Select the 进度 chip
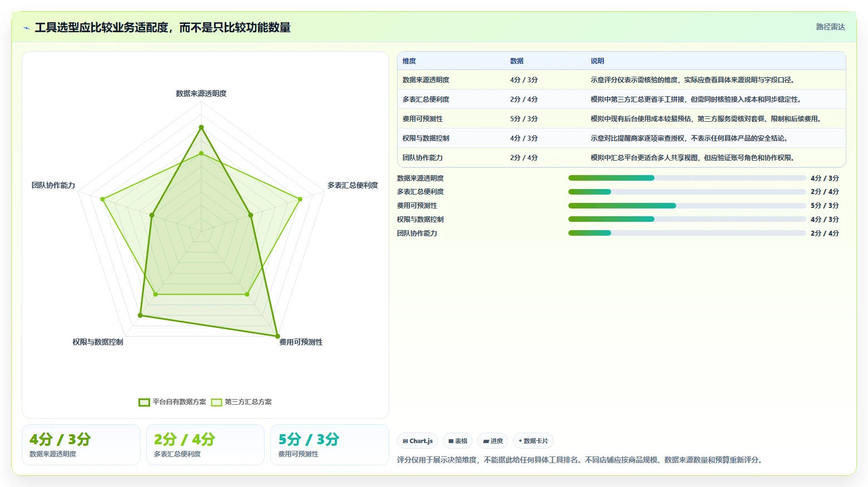The image size is (868, 487). (493, 441)
